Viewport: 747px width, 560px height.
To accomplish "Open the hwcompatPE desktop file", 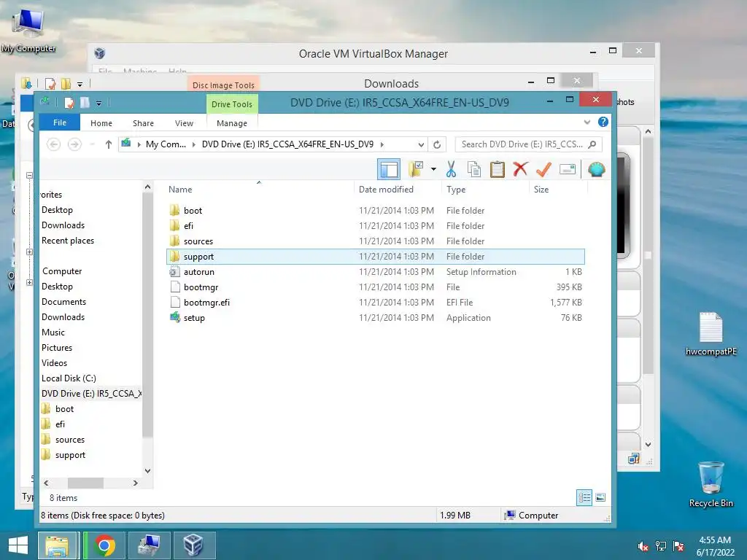I will coord(711,333).
